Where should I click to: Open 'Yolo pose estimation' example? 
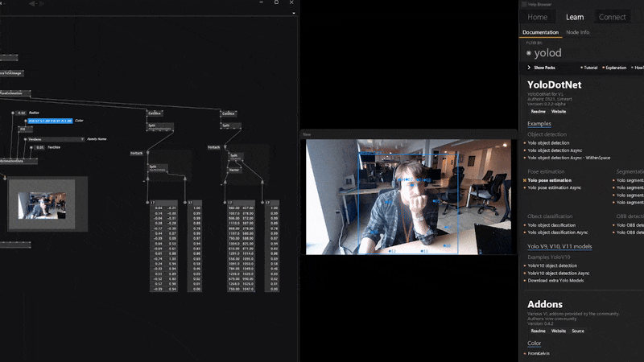pos(550,180)
